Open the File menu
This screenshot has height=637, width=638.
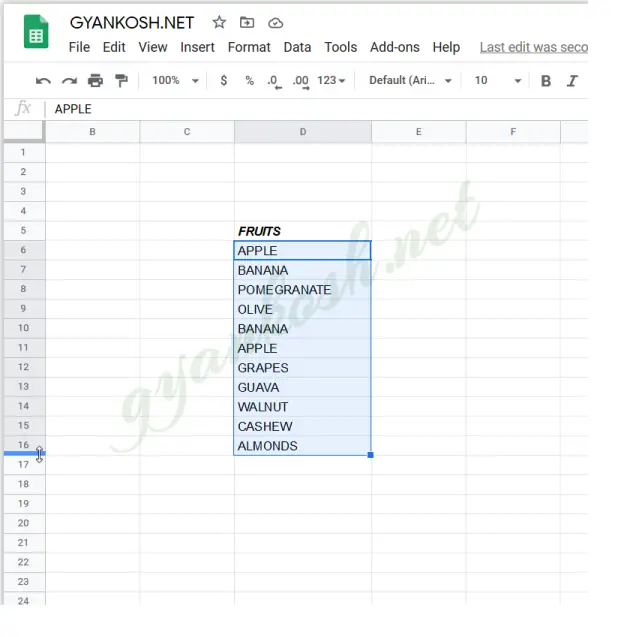[x=79, y=47]
